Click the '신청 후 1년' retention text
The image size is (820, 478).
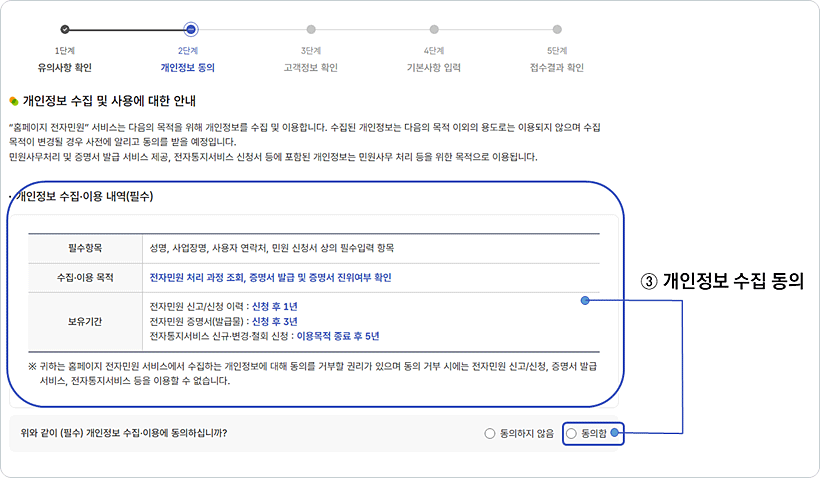[x=275, y=306]
